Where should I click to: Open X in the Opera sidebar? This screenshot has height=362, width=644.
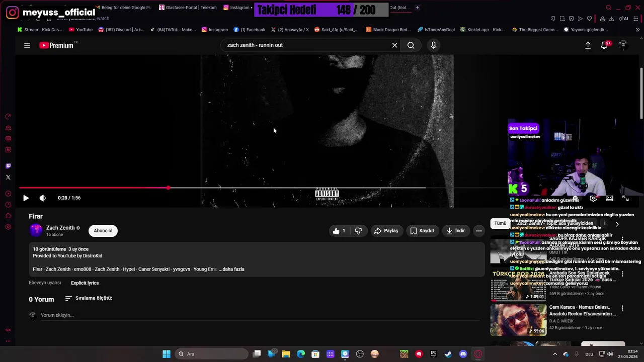8,177
